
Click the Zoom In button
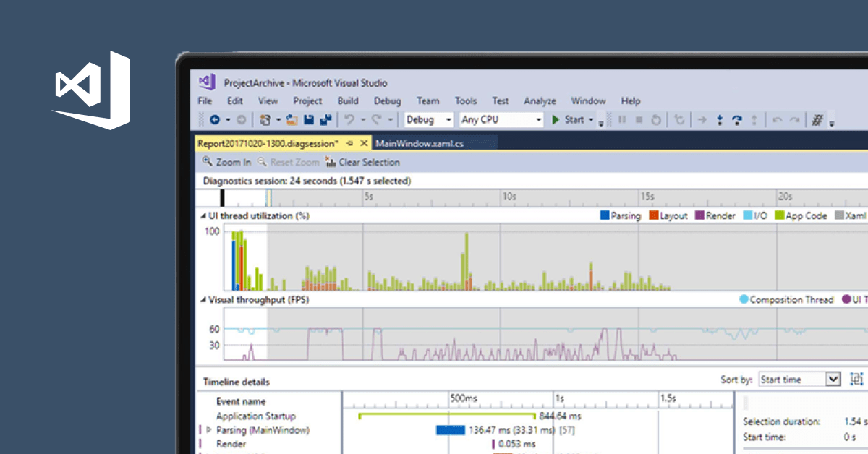(x=226, y=162)
